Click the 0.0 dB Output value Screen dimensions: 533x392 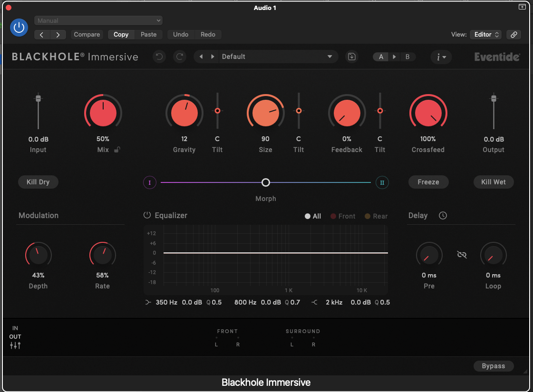[x=494, y=139]
